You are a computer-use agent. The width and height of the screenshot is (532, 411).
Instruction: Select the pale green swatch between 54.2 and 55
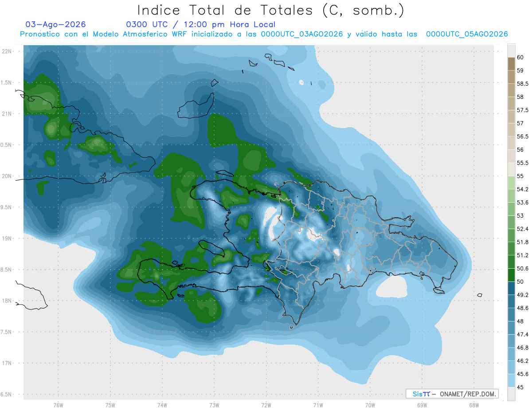pos(511,183)
